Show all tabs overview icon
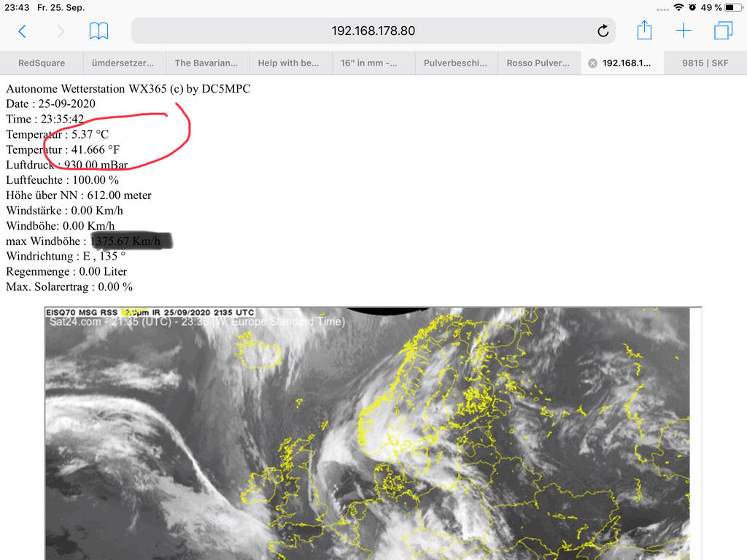This screenshot has width=747, height=560. [723, 31]
